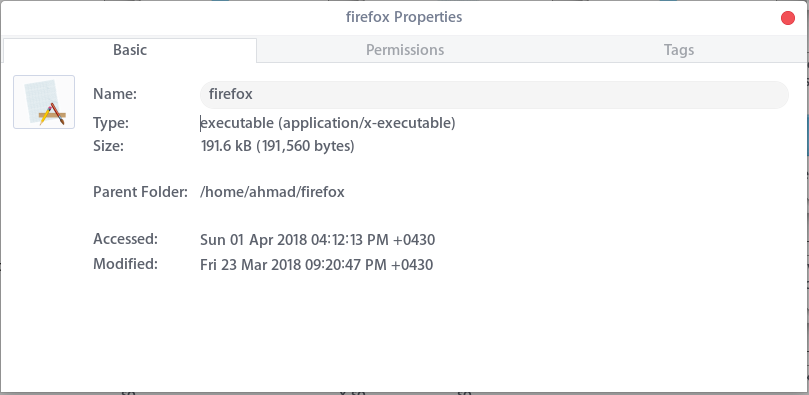Click the Modified: label
The image size is (809, 395).
(x=125, y=264)
